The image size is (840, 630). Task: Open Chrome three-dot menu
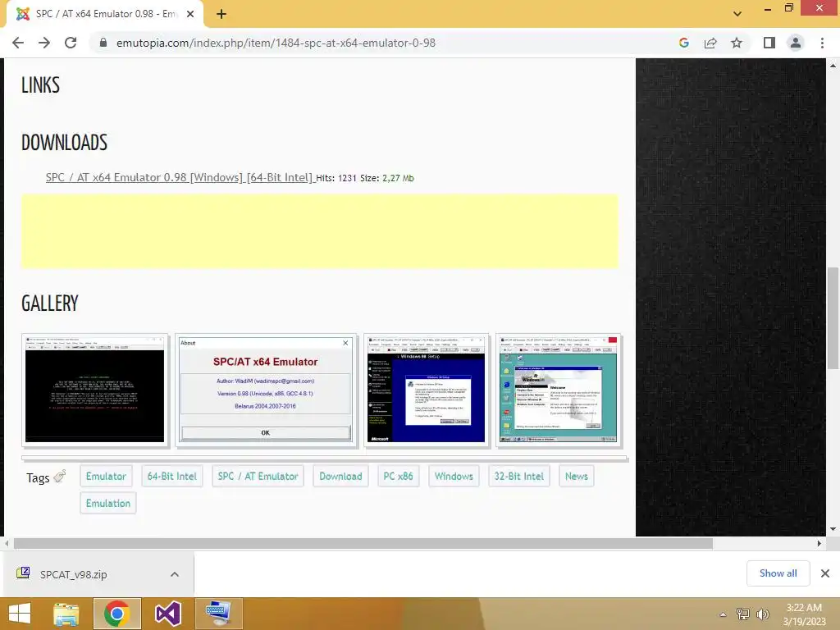(x=822, y=43)
